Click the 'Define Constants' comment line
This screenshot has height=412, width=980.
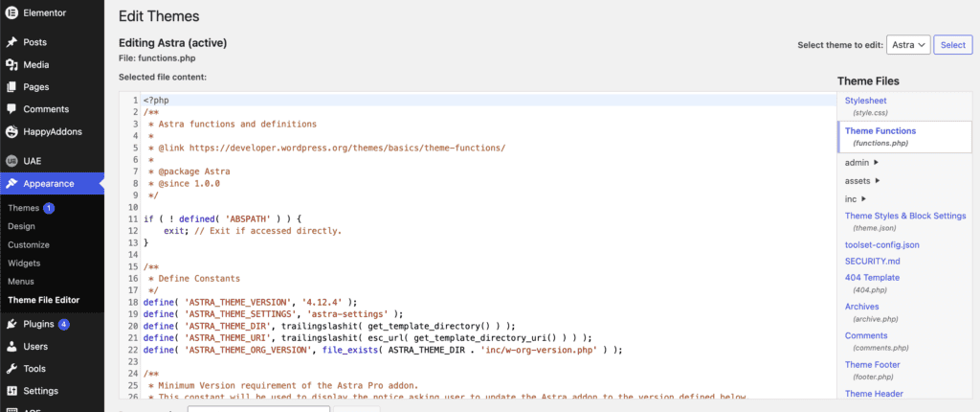pos(194,278)
